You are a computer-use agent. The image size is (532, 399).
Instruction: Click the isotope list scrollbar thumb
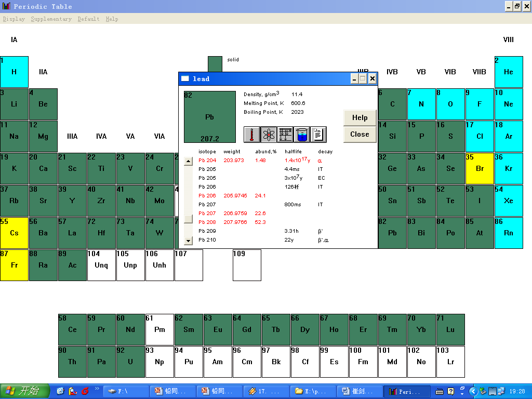tap(188, 219)
